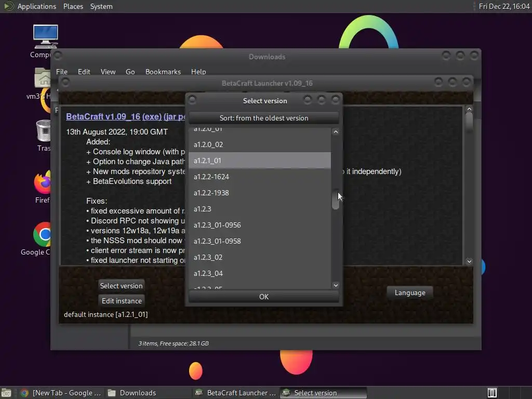Image resolution: width=532 pixels, height=399 pixels.
Task: Click Select version dialog window menu button
Action: [192, 100]
